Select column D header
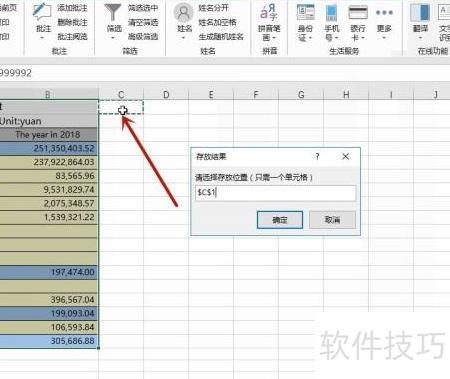Image resolution: width=450 pixels, height=379 pixels. click(166, 95)
